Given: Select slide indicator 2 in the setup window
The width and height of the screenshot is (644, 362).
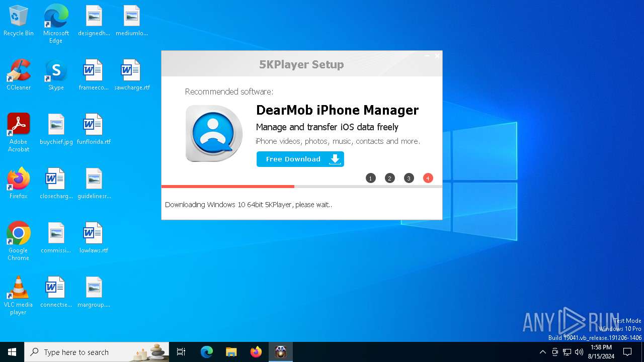Looking at the screenshot, I should point(390,178).
